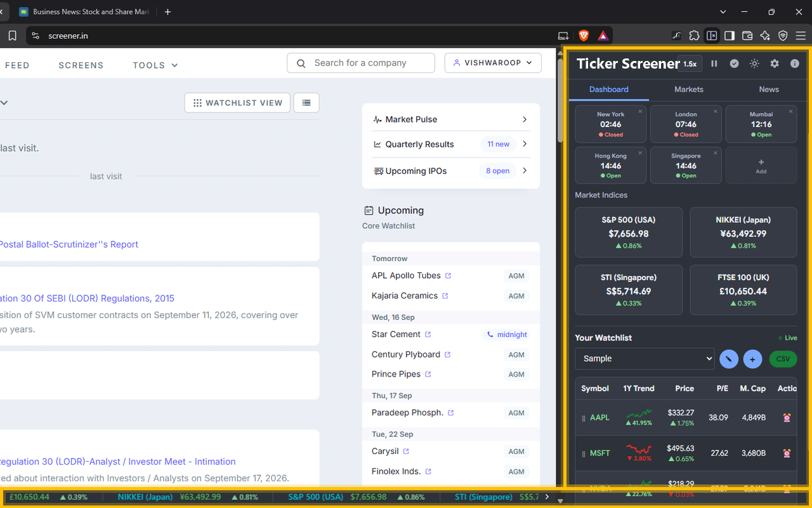
Task: Set an alert with MSFT alarm clock icon
Action: pos(787,453)
